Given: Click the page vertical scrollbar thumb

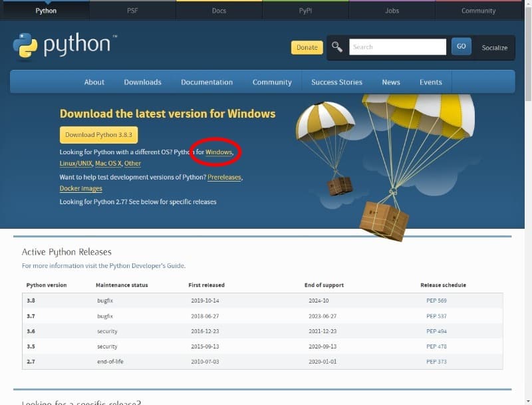Looking at the screenshot, I should [528, 55].
